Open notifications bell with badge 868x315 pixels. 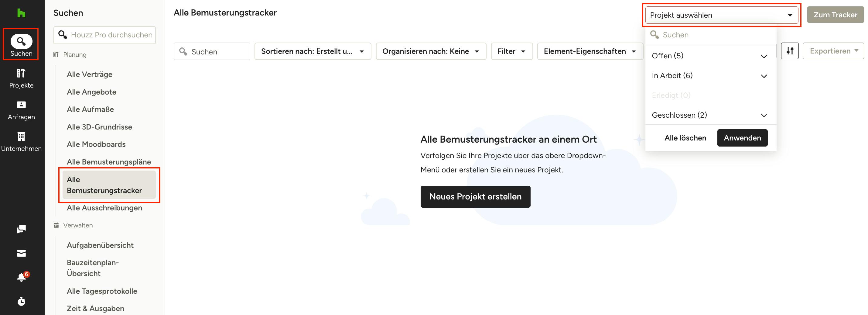22,277
